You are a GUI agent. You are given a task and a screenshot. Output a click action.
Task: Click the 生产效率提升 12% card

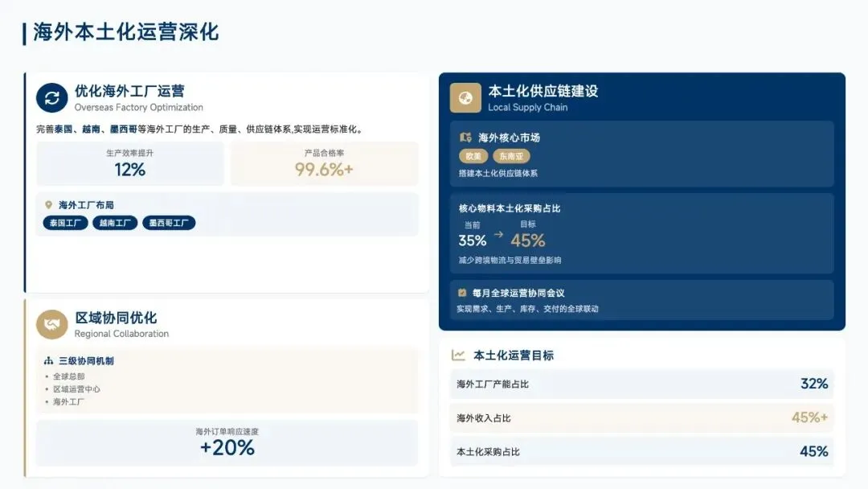tap(129, 163)
